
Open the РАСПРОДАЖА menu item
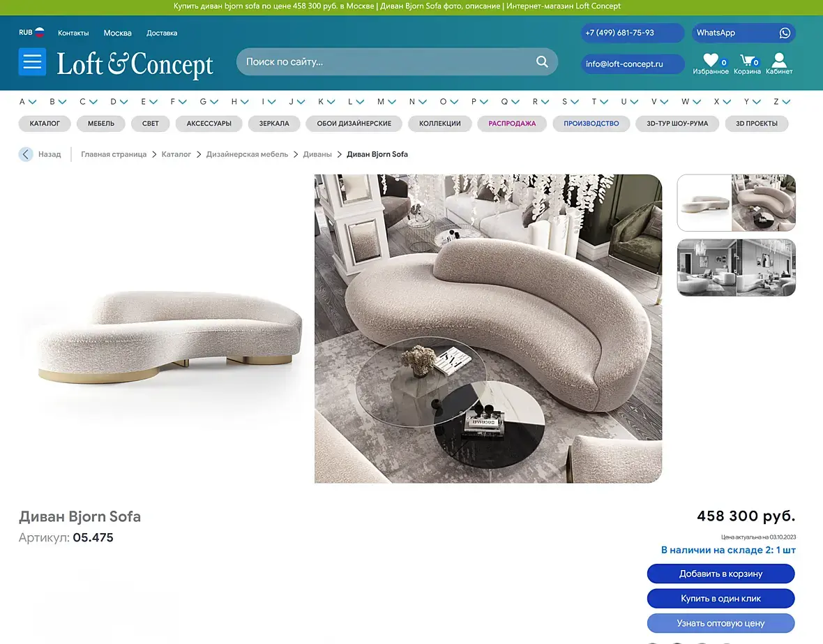pos(512,123)
